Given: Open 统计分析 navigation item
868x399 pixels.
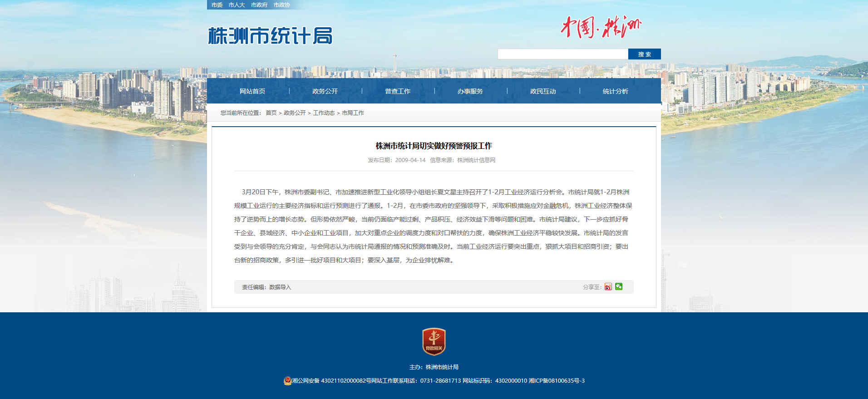Looking at the screenshot, I should (616, 91).
